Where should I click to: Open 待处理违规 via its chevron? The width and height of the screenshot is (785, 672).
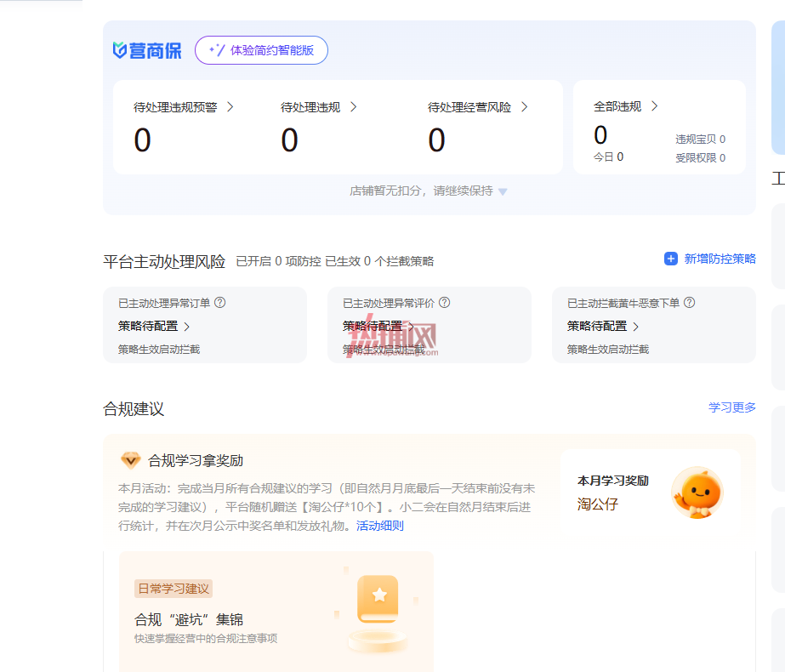tap(354, 106)
